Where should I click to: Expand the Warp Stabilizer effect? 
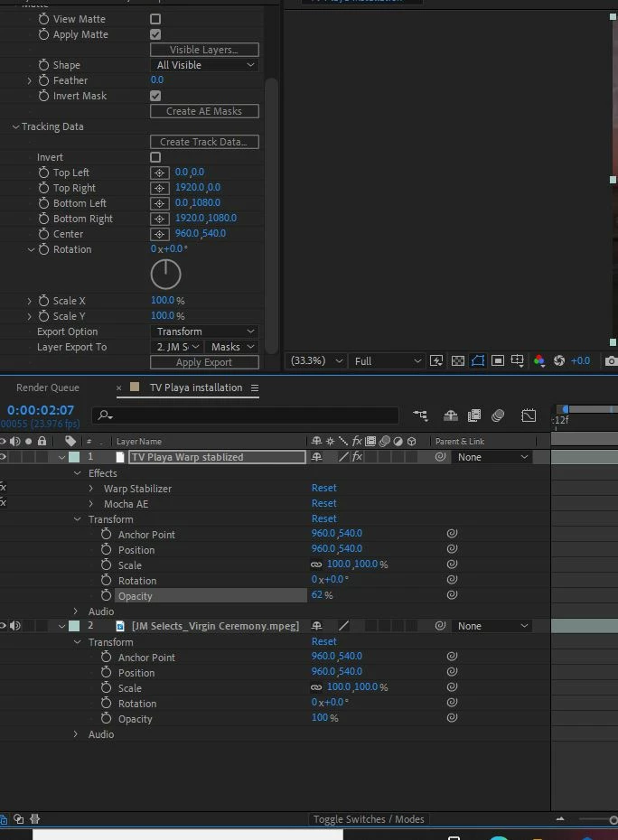[90, 489]
